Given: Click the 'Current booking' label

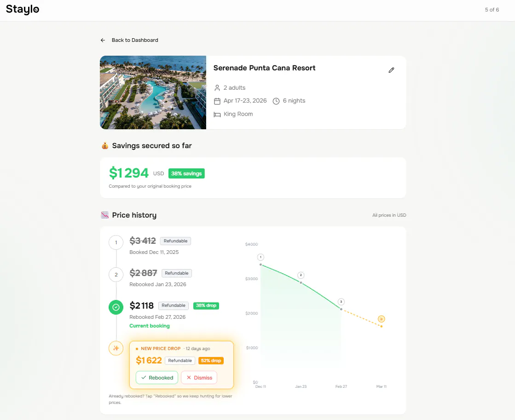Looking at the screenshot, I should pos(150,326).
